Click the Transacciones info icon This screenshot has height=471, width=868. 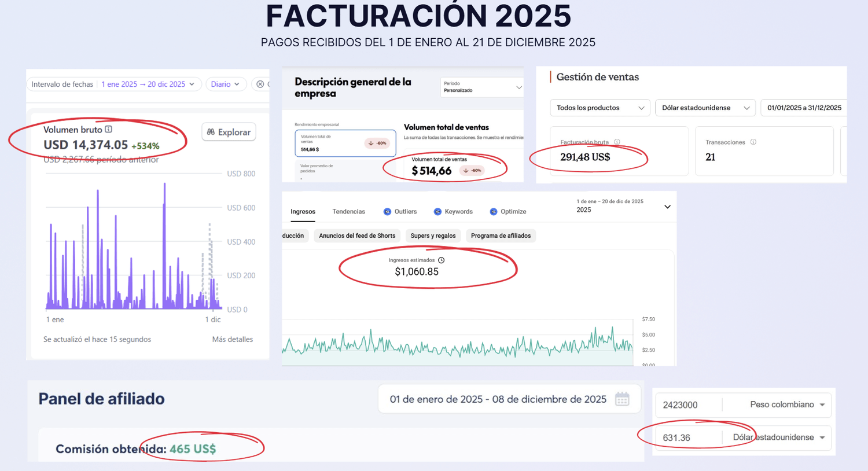click(x=753, y=142)
